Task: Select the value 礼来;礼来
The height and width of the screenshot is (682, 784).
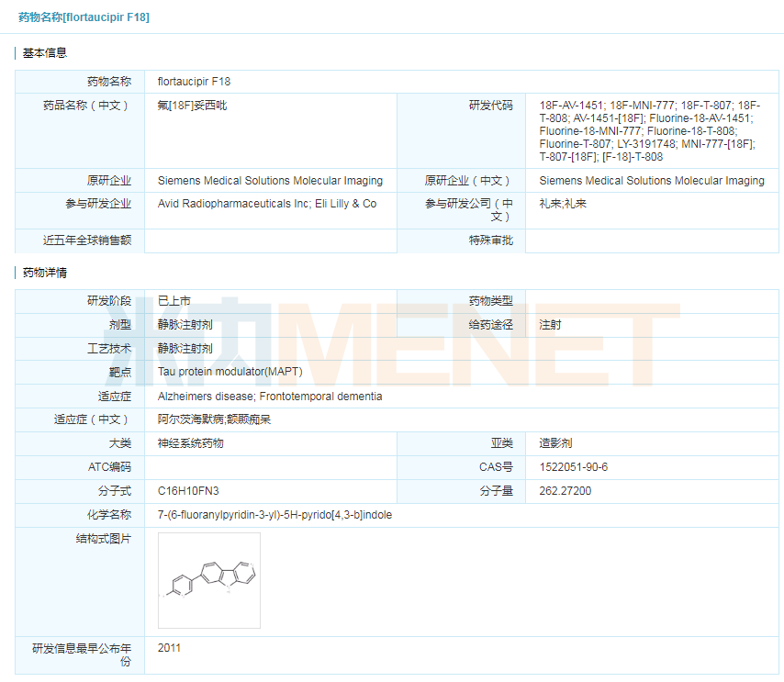Action: 563,204
